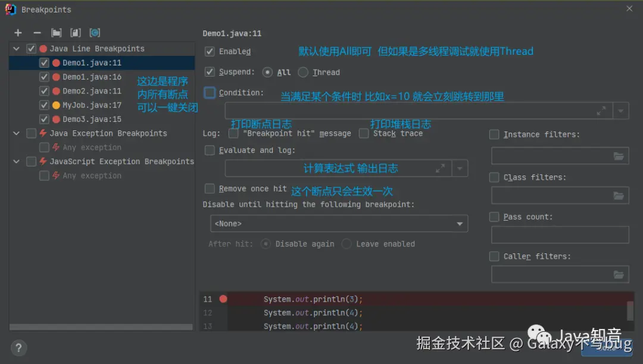This screenshot has width=643, height=364.
Task: Click the group by package icon
Action: pos(56,33)
